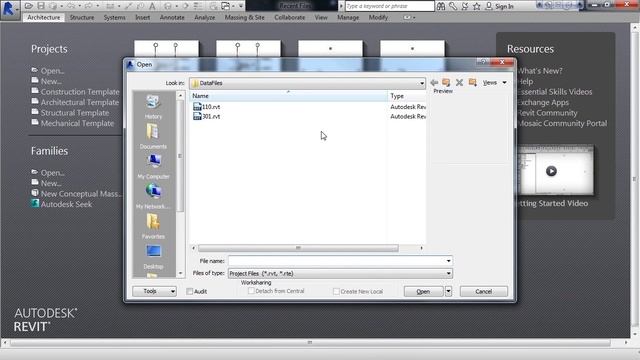Expand the Files of type dropdown

(x=448, y=273)
